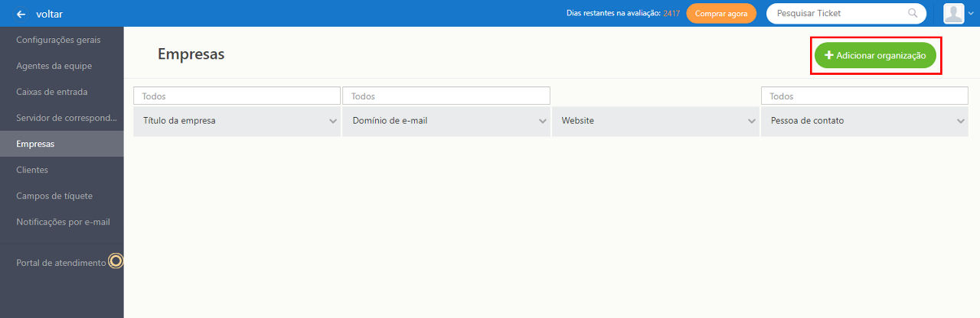Expand the user menu chevron beside avatar
980x318 pixels.
972,14
